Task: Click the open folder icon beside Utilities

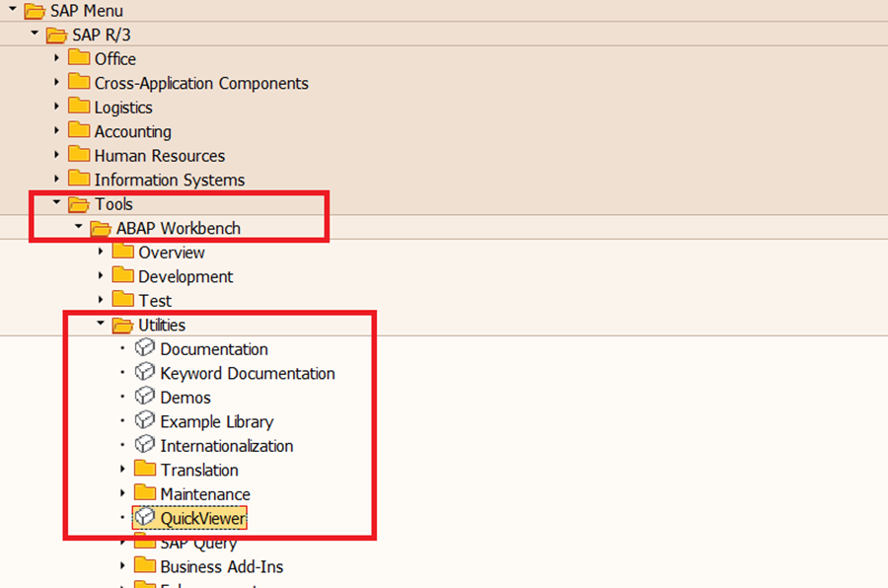Action: click(123, 326)
